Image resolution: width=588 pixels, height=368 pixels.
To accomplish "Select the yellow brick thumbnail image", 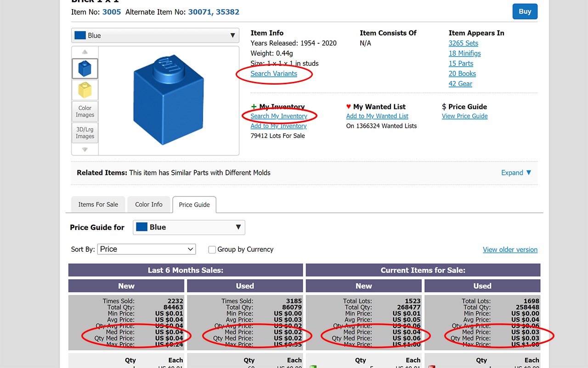I will 85,90.
